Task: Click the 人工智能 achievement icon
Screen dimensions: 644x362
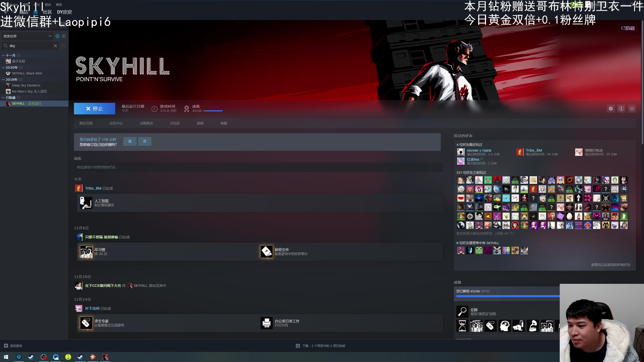Action: [x=86, y=203]
